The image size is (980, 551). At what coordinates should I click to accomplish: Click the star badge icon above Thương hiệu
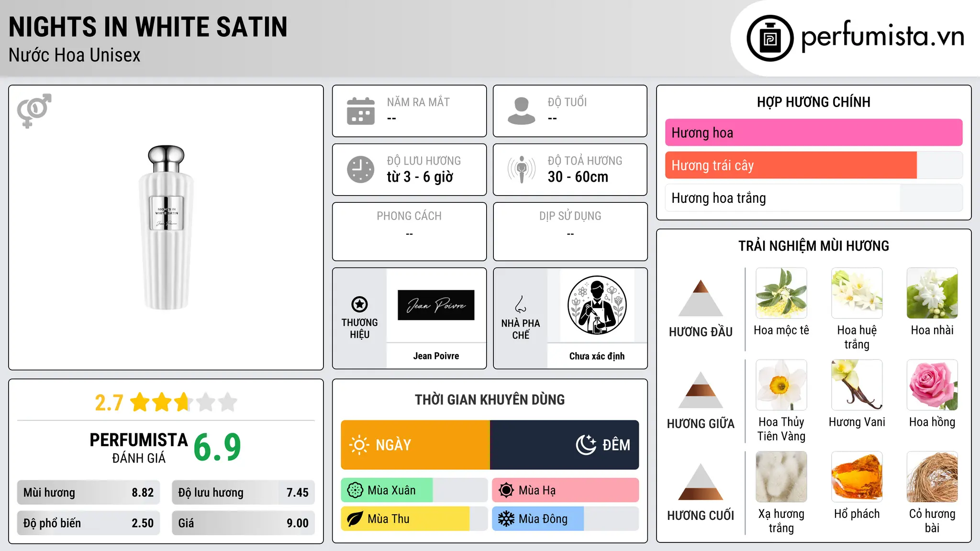point(360,304)
